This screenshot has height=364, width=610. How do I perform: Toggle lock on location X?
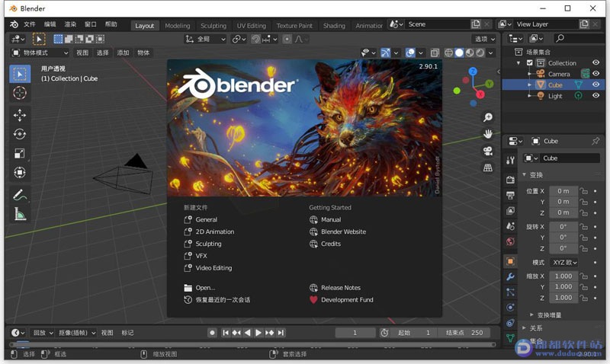pyautogui.click(x=583, y=191)
